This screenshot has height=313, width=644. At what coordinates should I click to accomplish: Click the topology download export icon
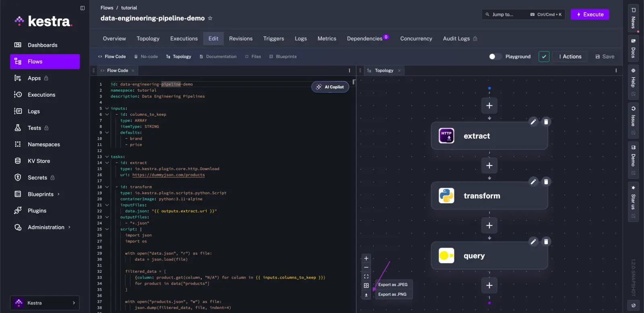click(x=366, y=295)
